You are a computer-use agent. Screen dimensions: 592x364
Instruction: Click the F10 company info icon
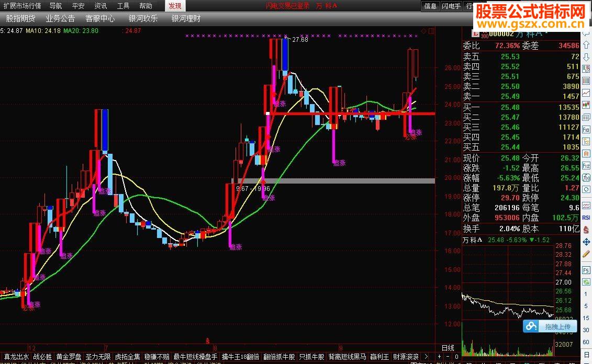[586, 129]
